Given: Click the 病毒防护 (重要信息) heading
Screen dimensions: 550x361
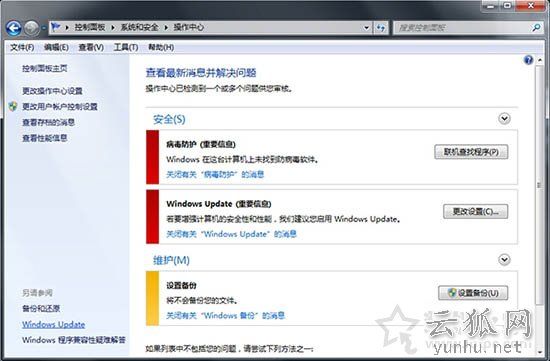Looking at the screenshot, I should click(x=201, y=144).
